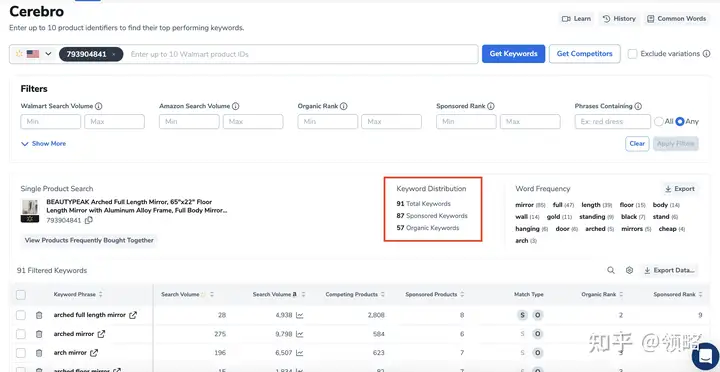The image size is (720, 372).
Task: Delete the 'arched mirror' keyword row
Action: tap(39, 334)
